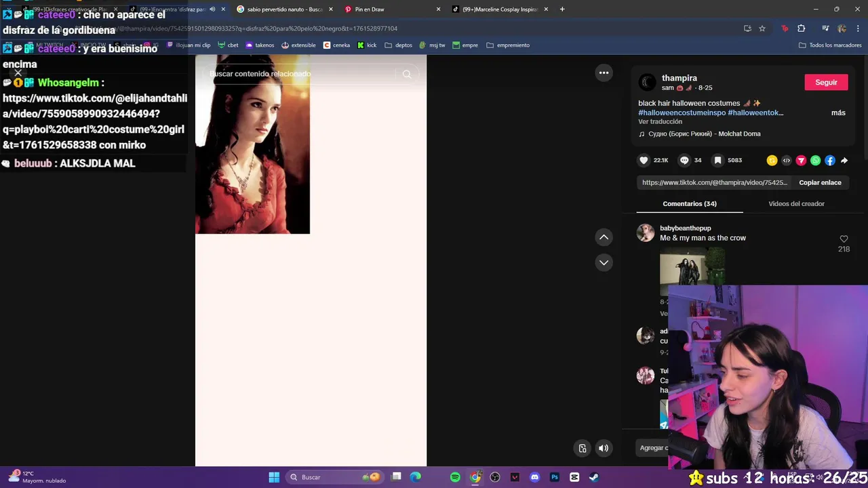Open the weather widget showing 12°C
The width and height of the screenshot is (868, 488).
click(37, 477)
